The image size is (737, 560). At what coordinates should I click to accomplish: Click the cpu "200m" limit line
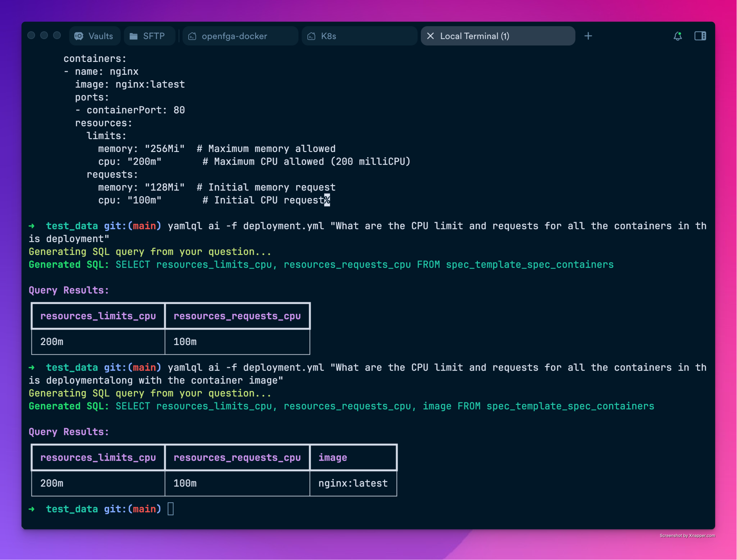point(254,162)
